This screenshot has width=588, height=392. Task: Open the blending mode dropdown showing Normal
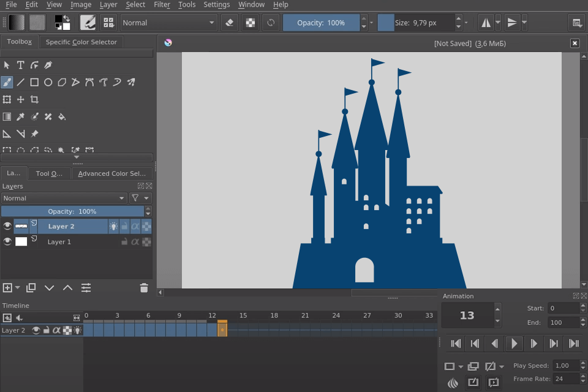click(x=64, y=198)
